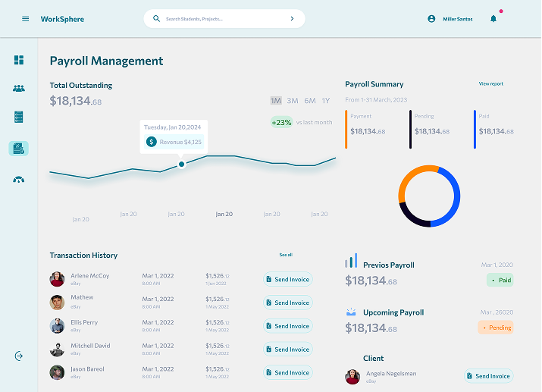542x392 pixels.
Task: Open the team members sidebar icon
Action: point(19,88)
